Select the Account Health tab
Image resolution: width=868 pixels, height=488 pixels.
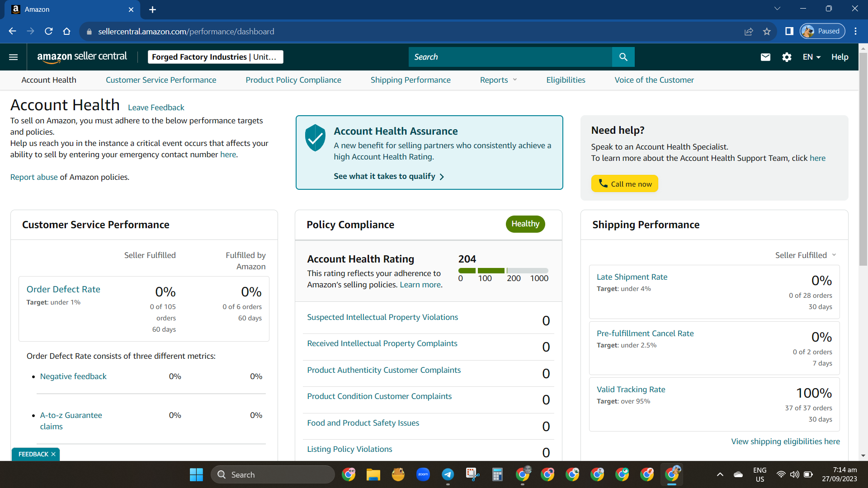coord(49,80)
